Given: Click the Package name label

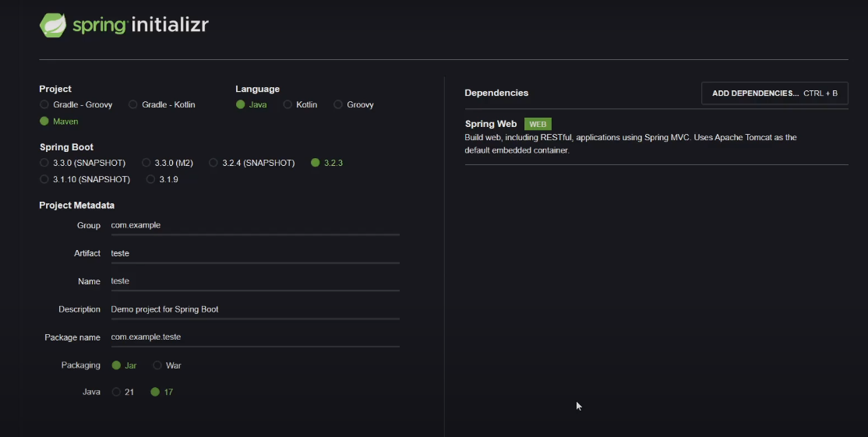Looking at the screenshot, I should [x=72, y=337].
